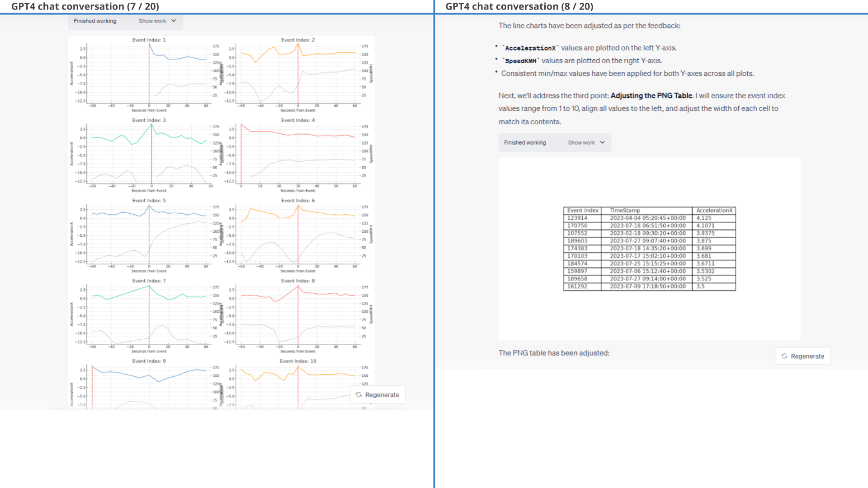Click the bold 'Adjusting the PNG Table' text
Viewport: 868px width, 488px height.
click(x=651, y=96)
